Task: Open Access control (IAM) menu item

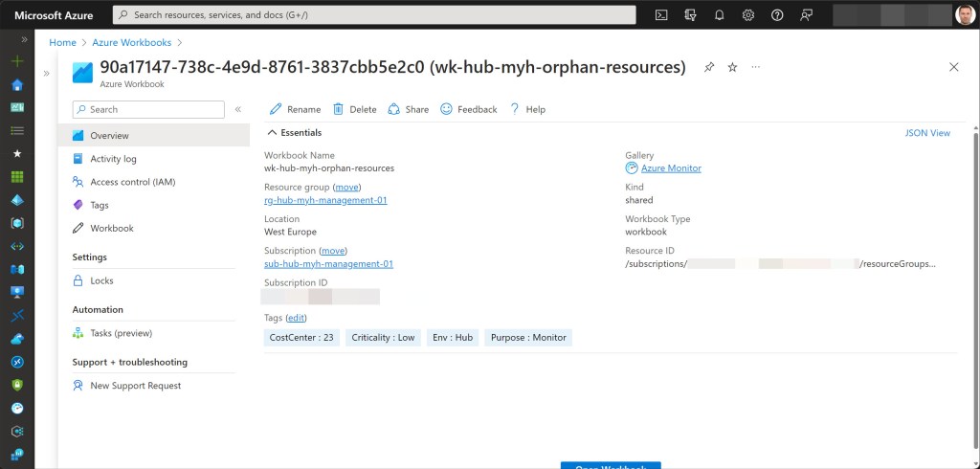Action: tap(132, 182)
